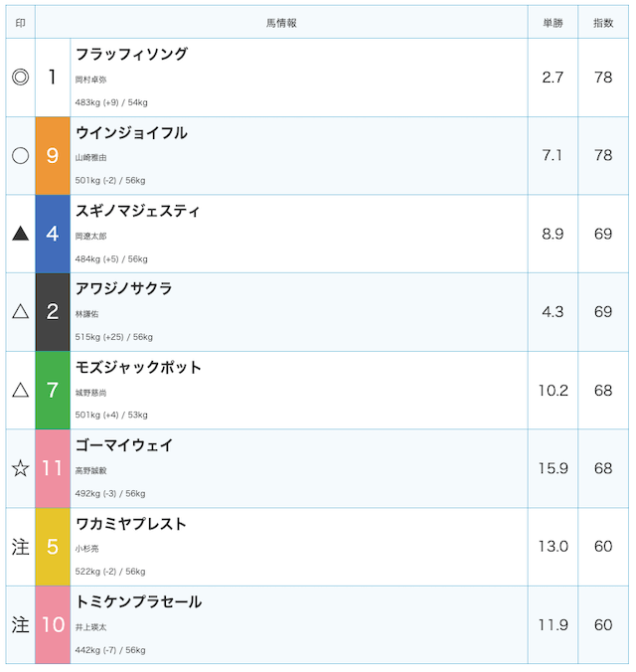Select the star mark for ゴーマイウェイ

20,468
